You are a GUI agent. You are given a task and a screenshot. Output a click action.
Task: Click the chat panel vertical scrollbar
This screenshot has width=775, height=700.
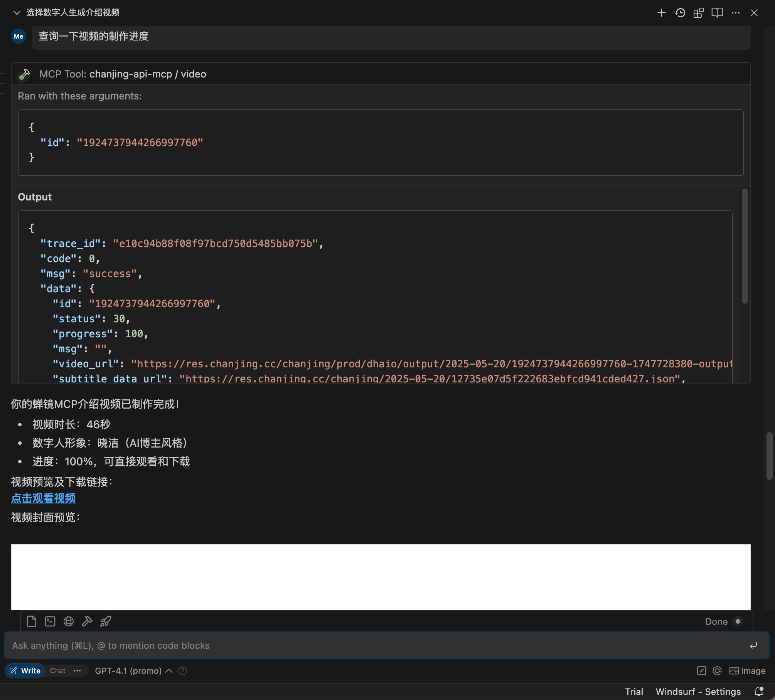pyautogui.click(x=769, y=456)
